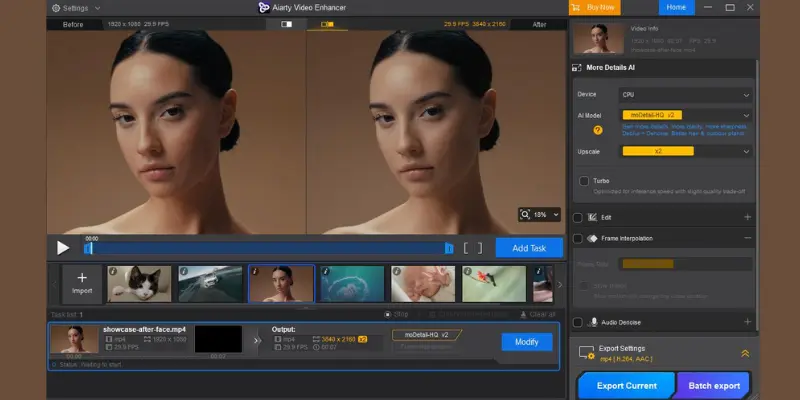Viewport: 800px width, 400px height.
Task: Select the side-by-side compare mode icon
Action: point(327,24)
